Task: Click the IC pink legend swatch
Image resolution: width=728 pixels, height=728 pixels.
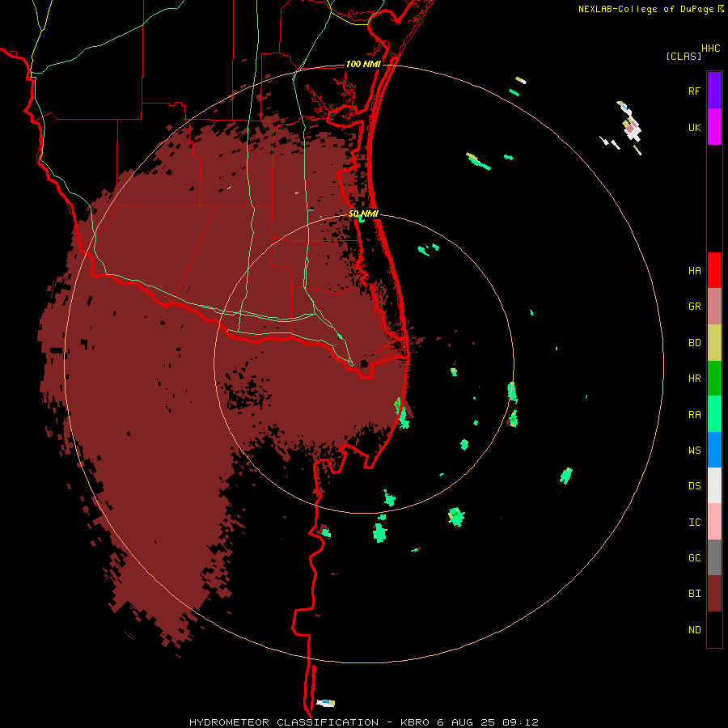Action: 714,522
